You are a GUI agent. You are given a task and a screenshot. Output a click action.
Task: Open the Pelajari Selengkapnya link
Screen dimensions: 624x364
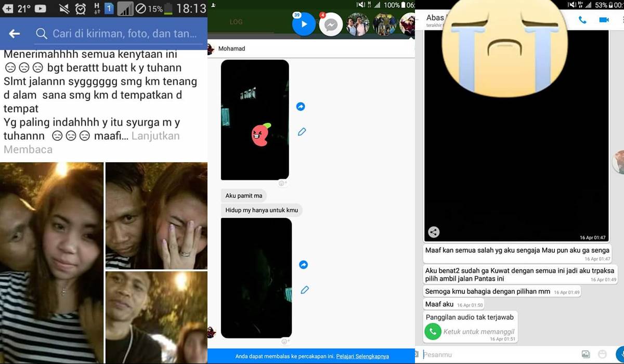pyautogui.click(x=362, y=356)
